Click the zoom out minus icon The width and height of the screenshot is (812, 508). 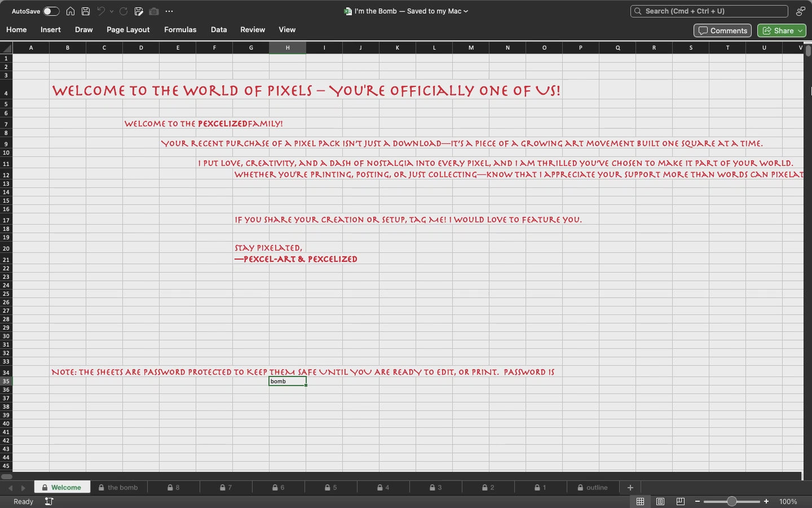tap(698, 501)
